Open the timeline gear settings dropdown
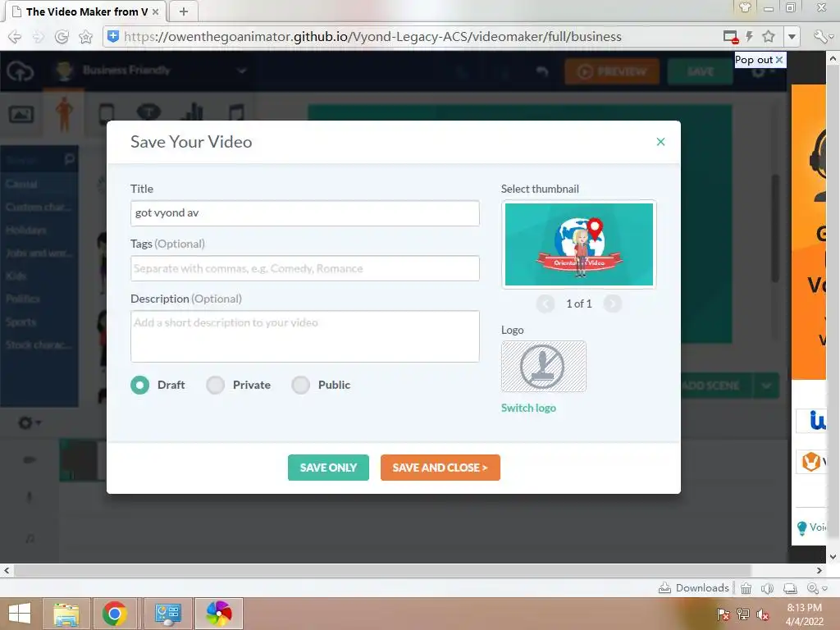The image size is (840, 630). pos(30,422)
